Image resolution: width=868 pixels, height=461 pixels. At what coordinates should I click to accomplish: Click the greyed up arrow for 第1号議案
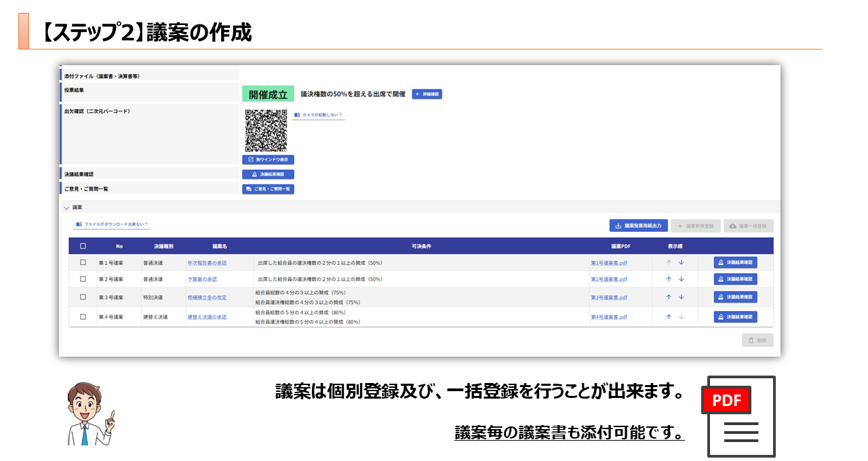pyautogui.click(x=669, y=262)
